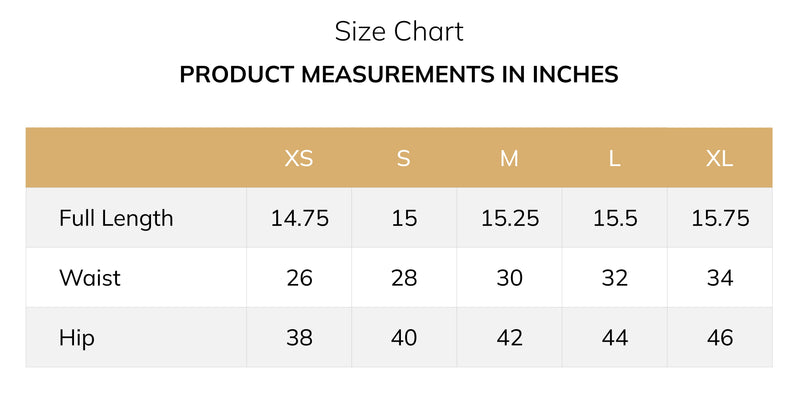Click the Full Length row label
The image size is (800, 395).
pyautogui.click(x=116, y=218)
